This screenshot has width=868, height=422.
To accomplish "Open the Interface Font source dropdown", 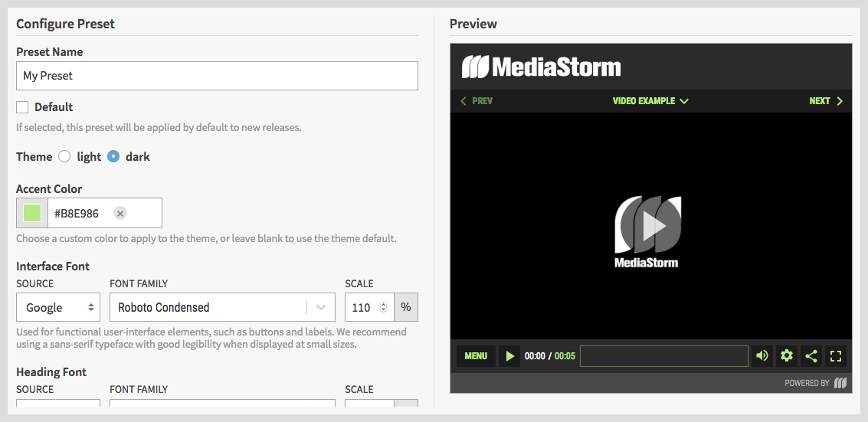I will (58, 307).
